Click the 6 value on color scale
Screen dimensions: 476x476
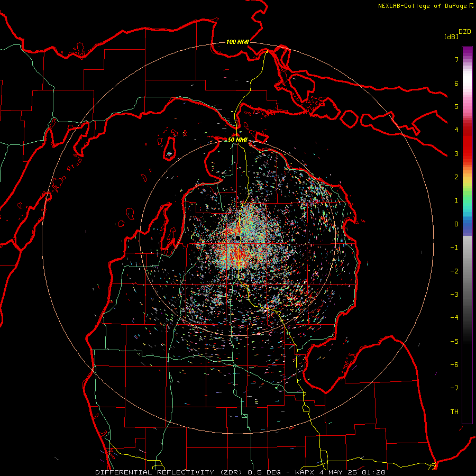[x=456, y=83]
